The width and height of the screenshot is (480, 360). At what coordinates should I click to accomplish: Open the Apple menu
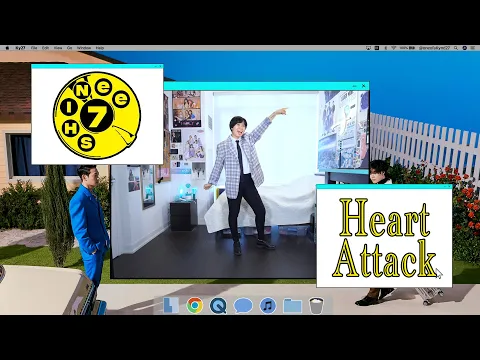pos(7,48)
